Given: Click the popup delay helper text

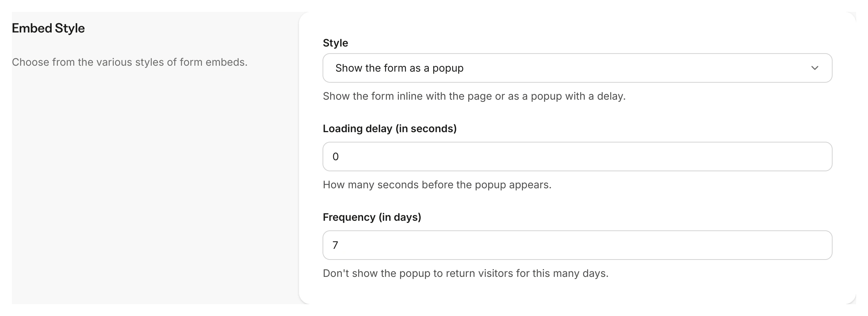Looking at the screenshot, I should 437,185.
